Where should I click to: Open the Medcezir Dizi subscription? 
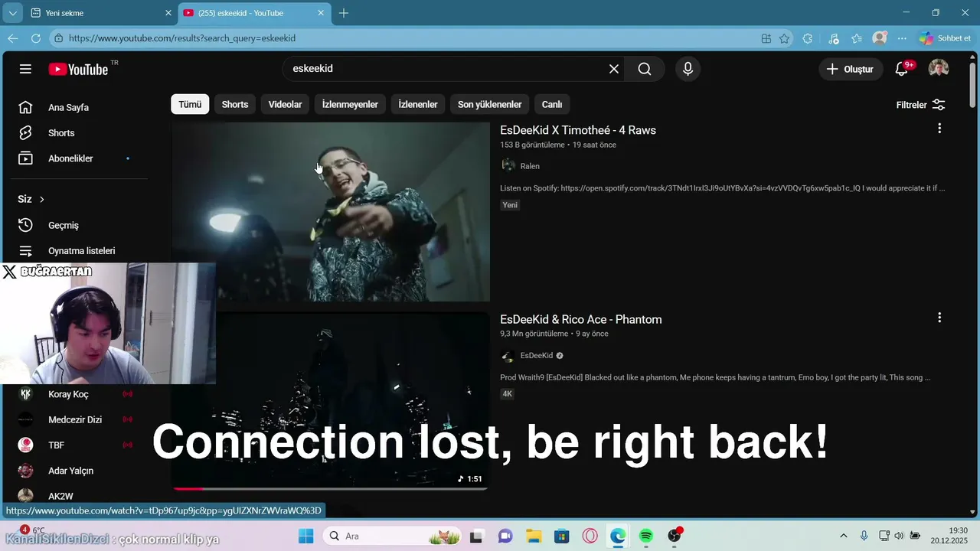(77, 419)
